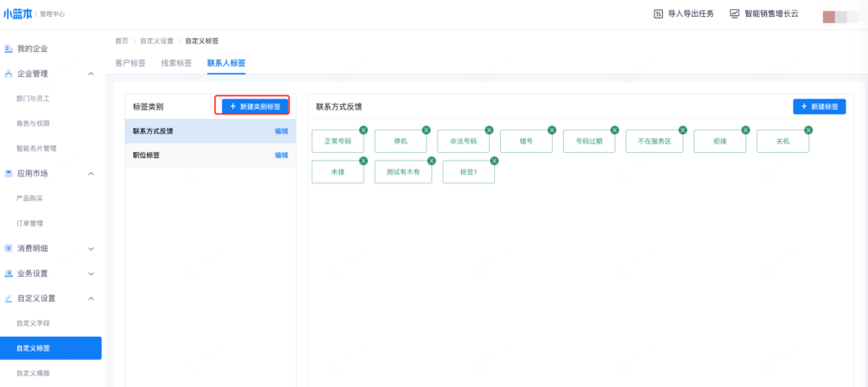Image resolution: width=868 pixels, height=387 pixels.
Task: Delete the 正常号码 tag via X icon
Action: pyautogui.click(x=363, y=130)
